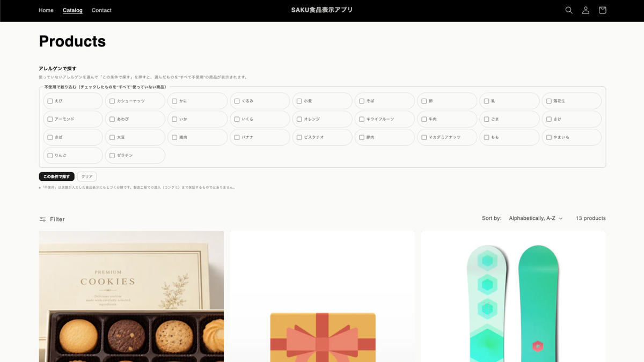This screenshot has height=362, width=644.
Task: Enable the さけ allergen checkbox
Action: [548, 119]
